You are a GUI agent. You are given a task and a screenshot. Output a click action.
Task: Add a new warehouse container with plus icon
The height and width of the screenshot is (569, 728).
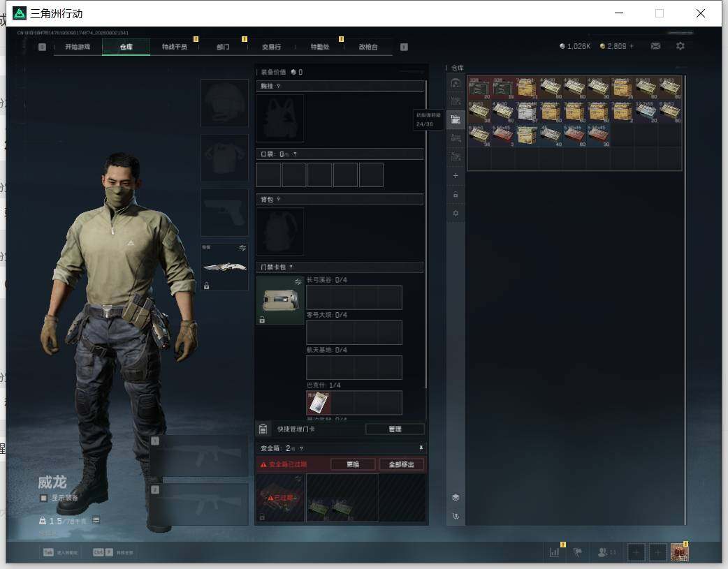coord(456,175)
